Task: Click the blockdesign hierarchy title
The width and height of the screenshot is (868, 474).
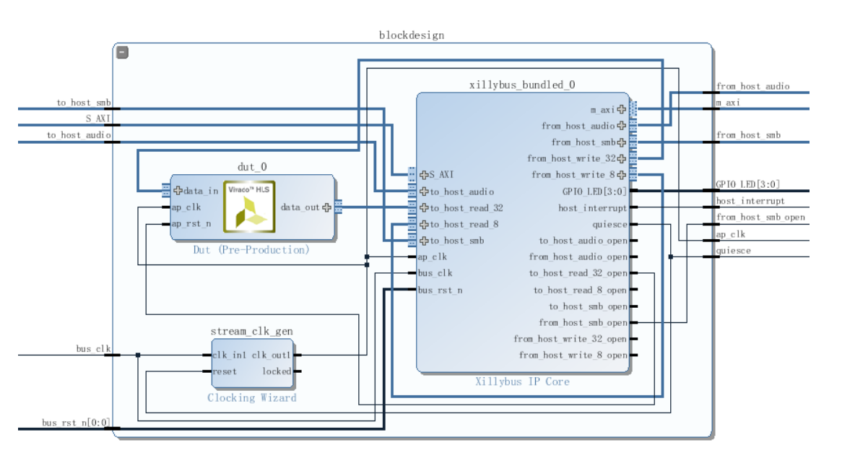Action: (x=412, y=35)
